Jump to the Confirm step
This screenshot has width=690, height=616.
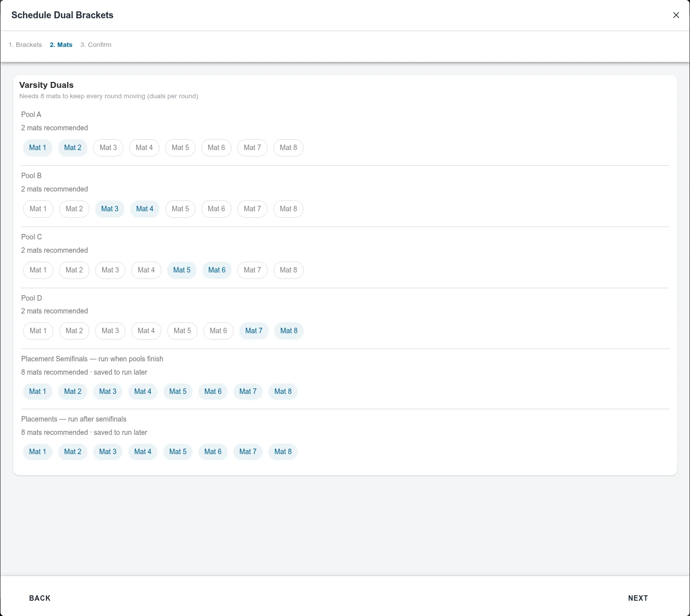96,45
